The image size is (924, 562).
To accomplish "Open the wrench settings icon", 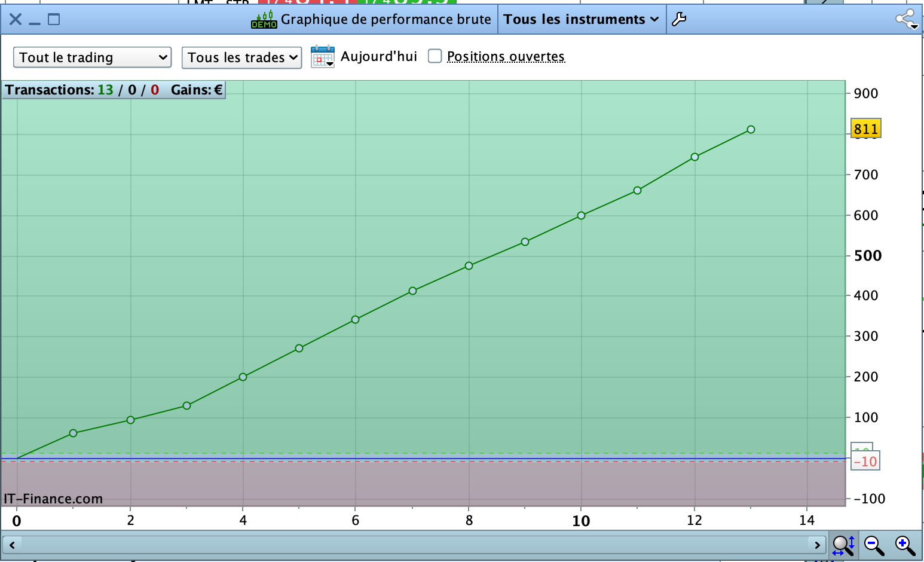I will [679, 19].
